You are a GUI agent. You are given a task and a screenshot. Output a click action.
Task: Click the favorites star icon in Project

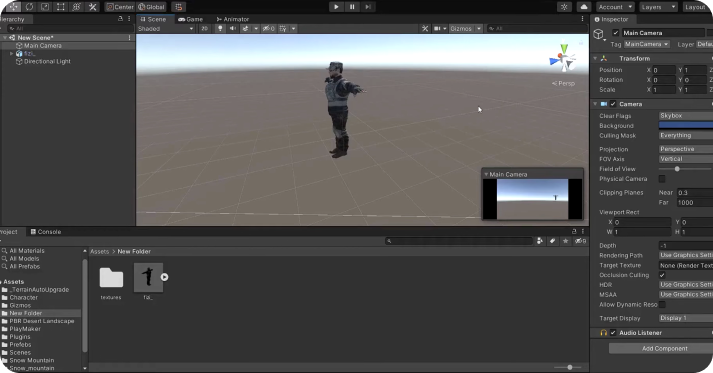pos(566,241)
